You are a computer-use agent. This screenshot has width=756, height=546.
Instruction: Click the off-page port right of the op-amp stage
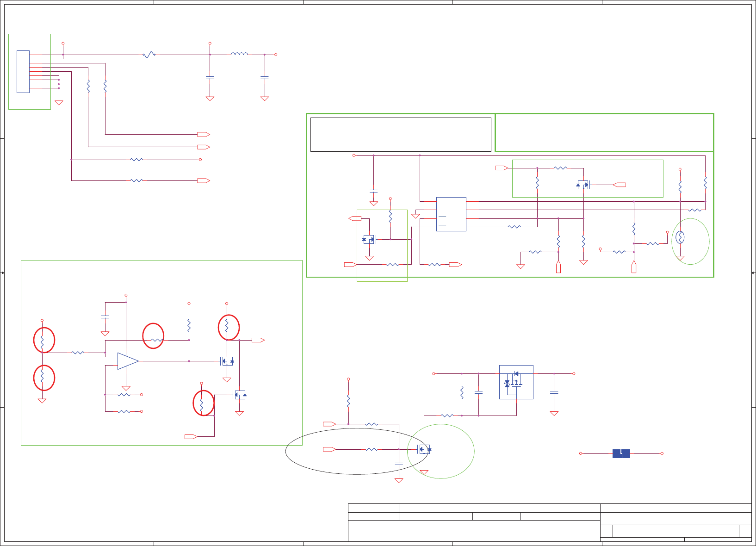tap(258, 340)
